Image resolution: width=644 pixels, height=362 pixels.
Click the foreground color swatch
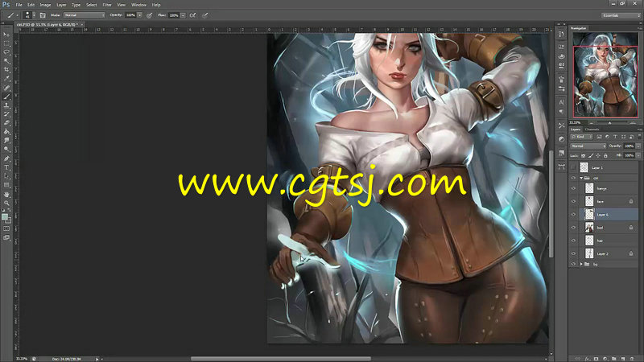click(5, 217)
